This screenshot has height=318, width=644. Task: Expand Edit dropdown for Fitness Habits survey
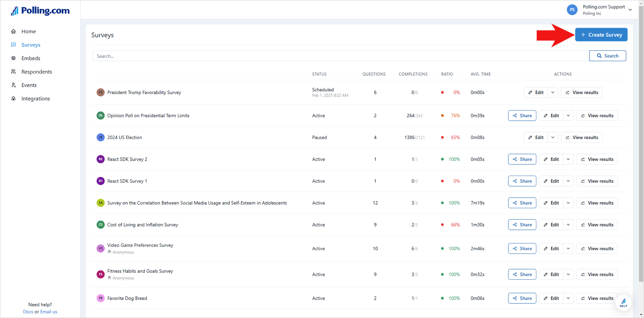click(568, 274)
